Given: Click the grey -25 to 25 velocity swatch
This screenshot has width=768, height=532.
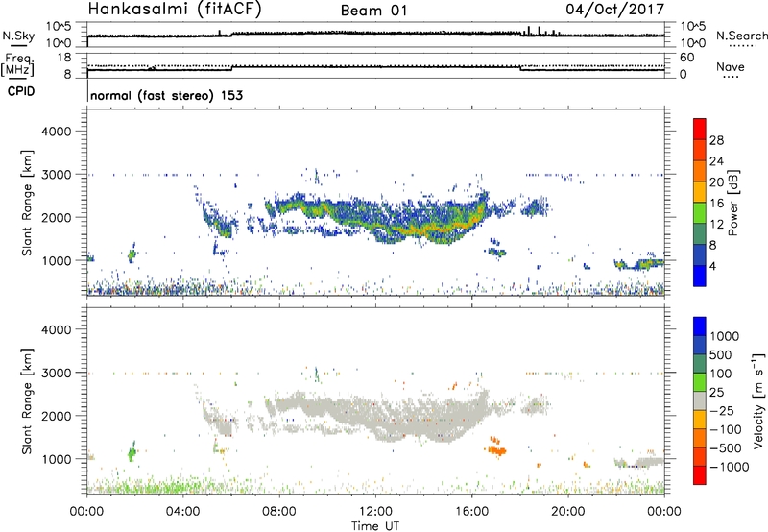Looking at the screenshot, I should (x=700, y=400).
